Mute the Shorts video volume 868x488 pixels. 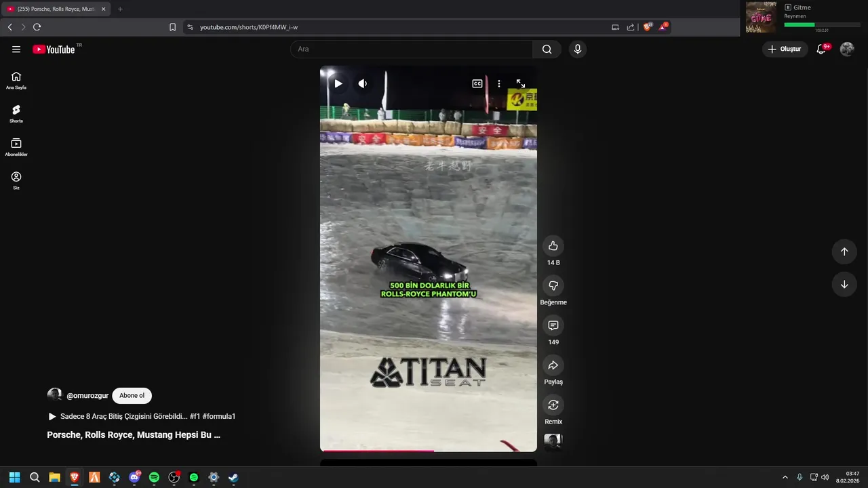pos(363,83)
